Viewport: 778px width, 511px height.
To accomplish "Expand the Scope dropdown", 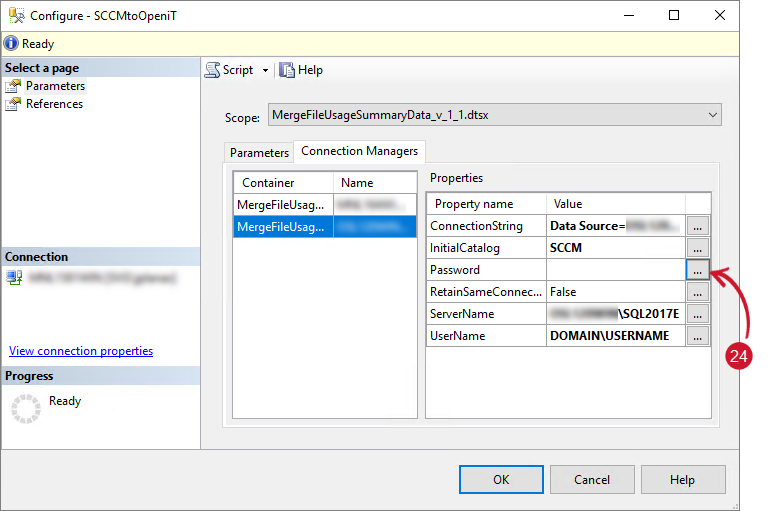I will coord(713,115).
